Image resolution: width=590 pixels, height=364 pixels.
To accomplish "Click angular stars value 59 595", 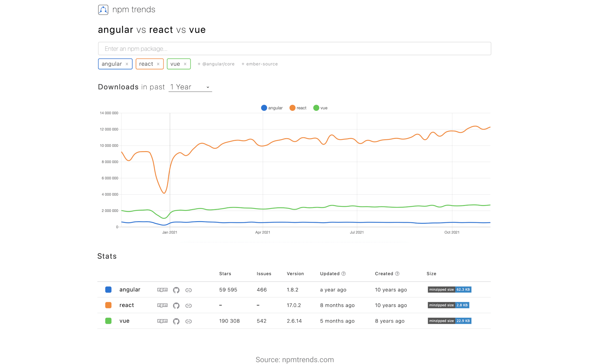I will pos(228,290).
